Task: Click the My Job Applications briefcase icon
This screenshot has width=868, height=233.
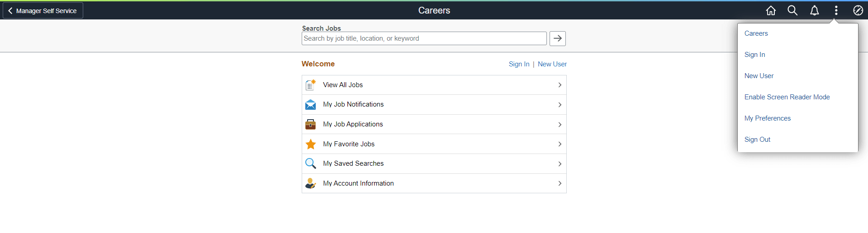Action: (310, 124)
